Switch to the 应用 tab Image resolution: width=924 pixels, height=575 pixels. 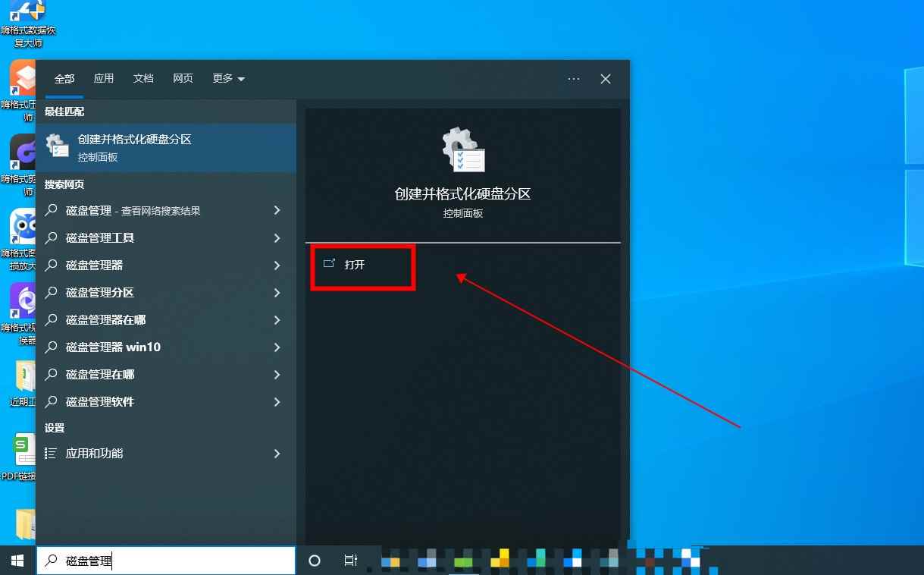[104, 78]
